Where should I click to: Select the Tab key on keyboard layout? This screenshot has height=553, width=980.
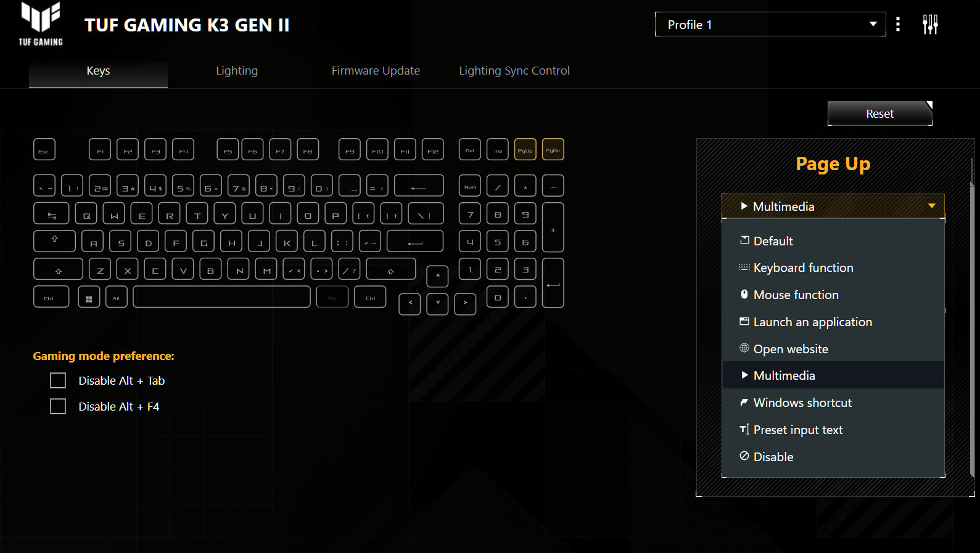(52, 213)
